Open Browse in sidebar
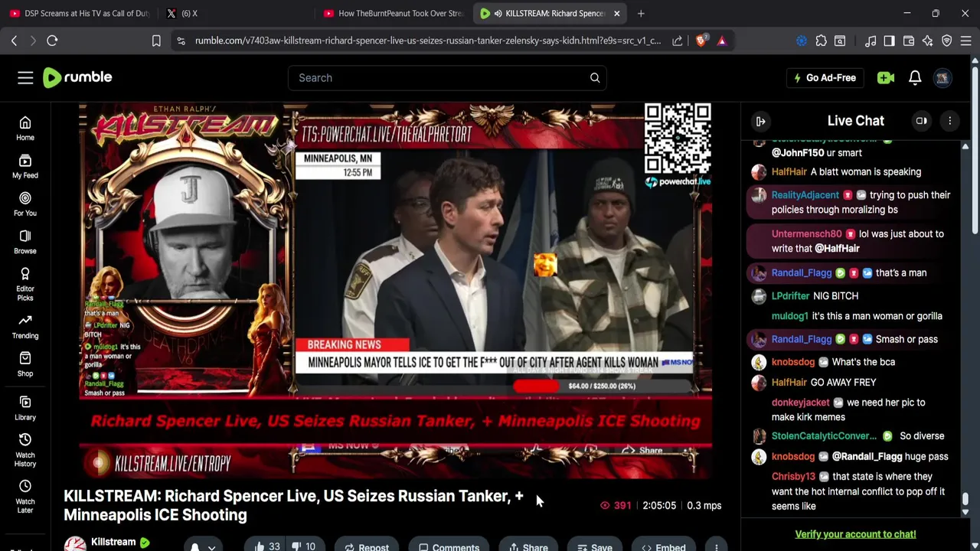 [25, 242]
